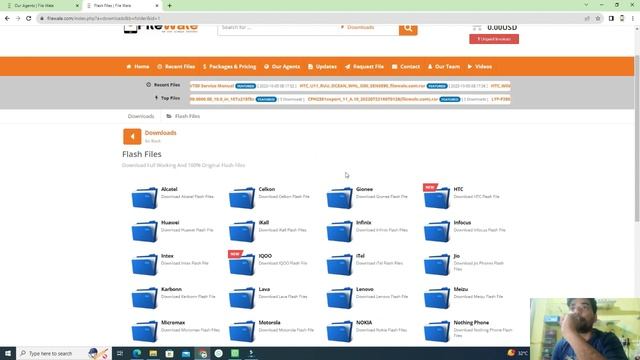Screen dimensions: 640x360
Task: Click the taskbar Type here to search box
Action: pos(63,353)
